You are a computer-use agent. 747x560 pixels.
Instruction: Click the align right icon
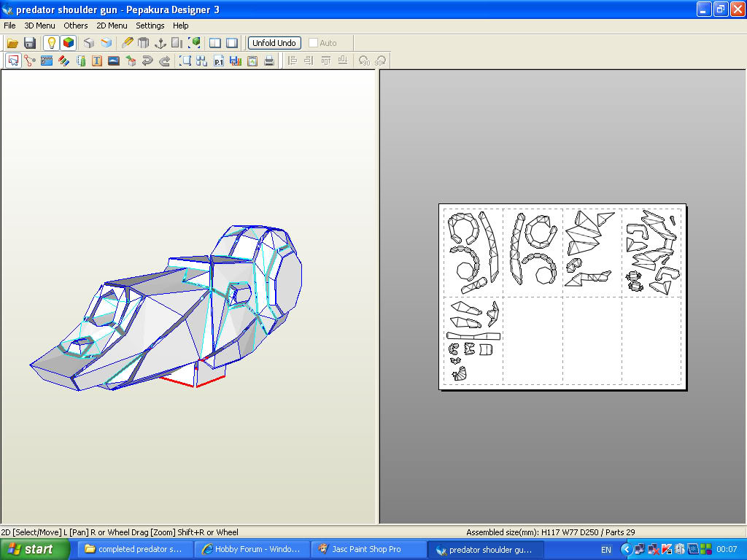coord(309,61)
